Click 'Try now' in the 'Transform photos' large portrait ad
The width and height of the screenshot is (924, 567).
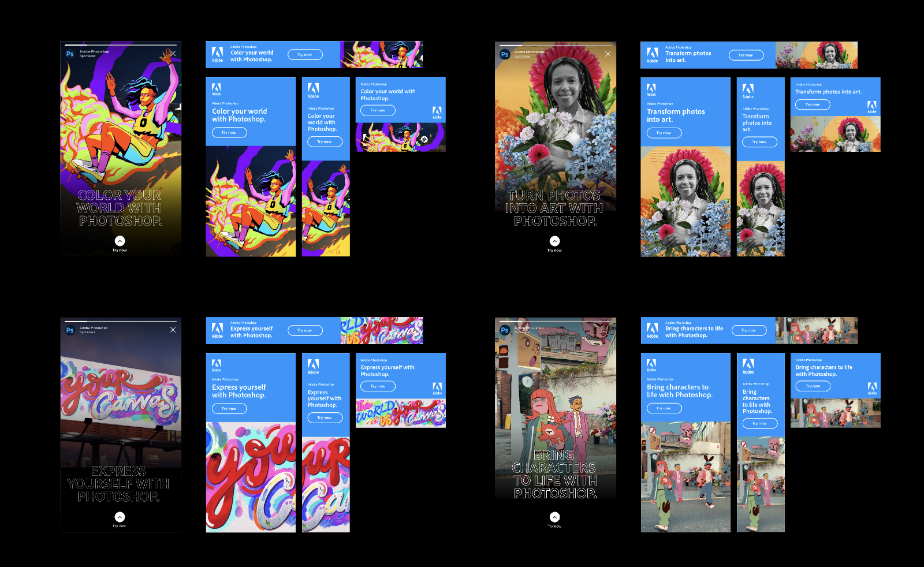(x=664, y=133)
